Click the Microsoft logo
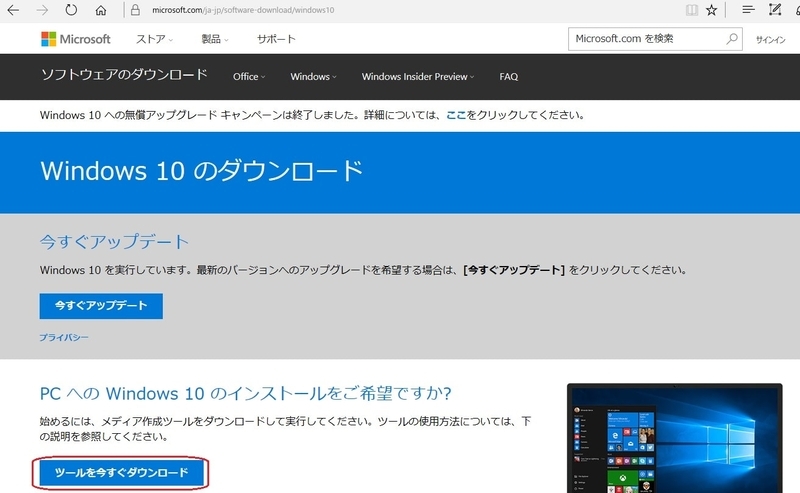This screenshot has width=800, height=493. pos(76,39)
